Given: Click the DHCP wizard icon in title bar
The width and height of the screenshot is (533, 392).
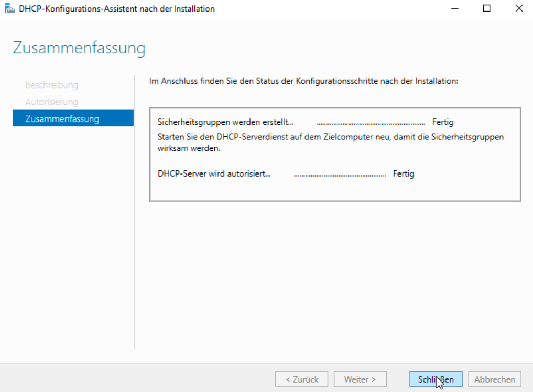Looking at the screenshot, I should (x=9, y=9).
